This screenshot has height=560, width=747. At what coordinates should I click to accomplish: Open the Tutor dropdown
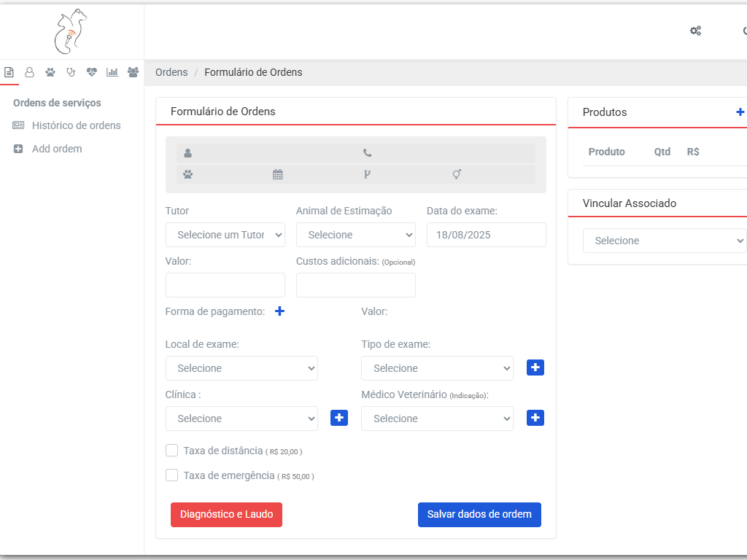225,235
